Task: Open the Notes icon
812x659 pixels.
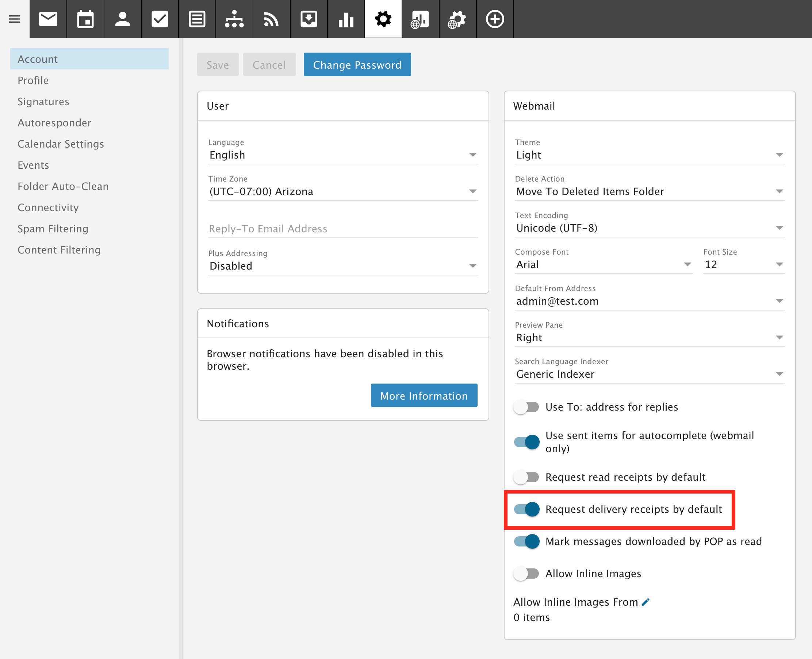Action: tap(197, 19)
